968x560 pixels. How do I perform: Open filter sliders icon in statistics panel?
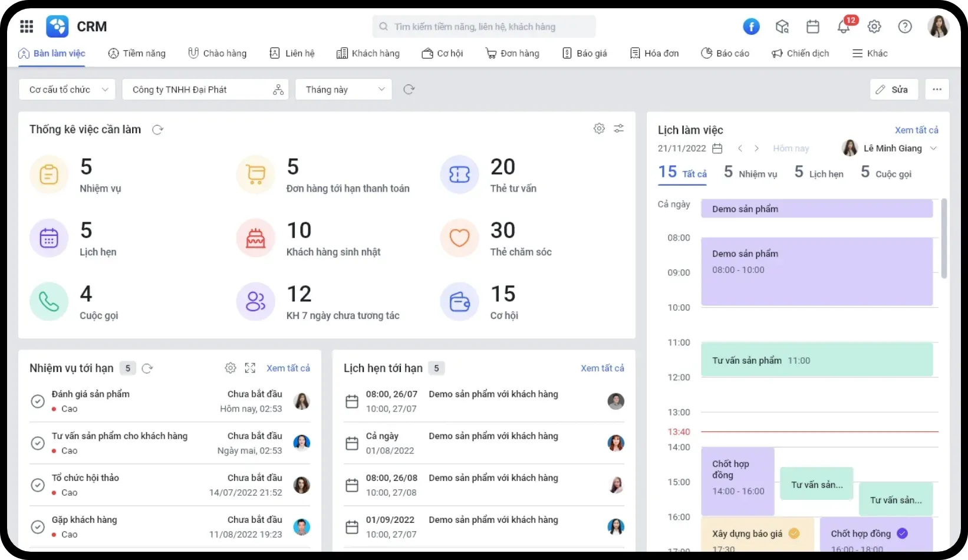[619, 129]
